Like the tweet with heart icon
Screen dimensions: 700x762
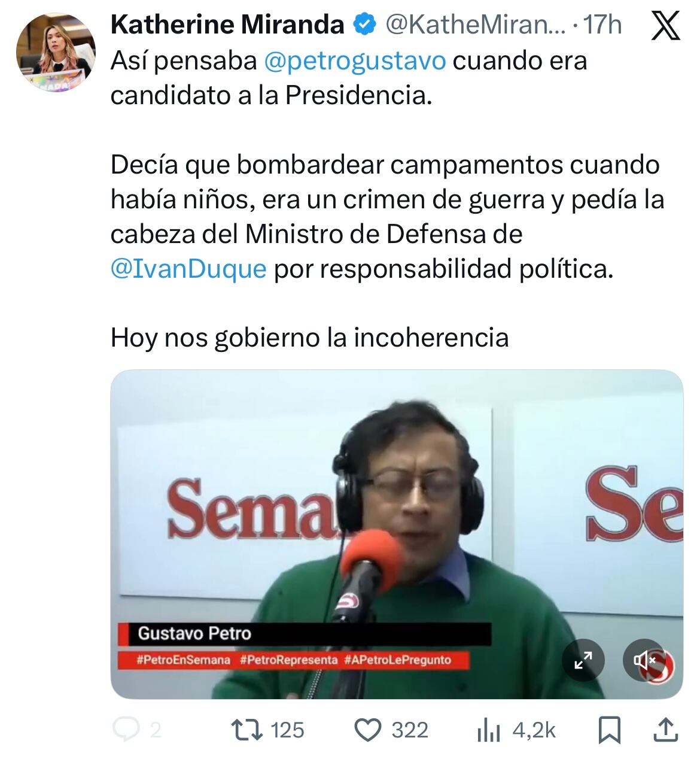pos(369,730)
